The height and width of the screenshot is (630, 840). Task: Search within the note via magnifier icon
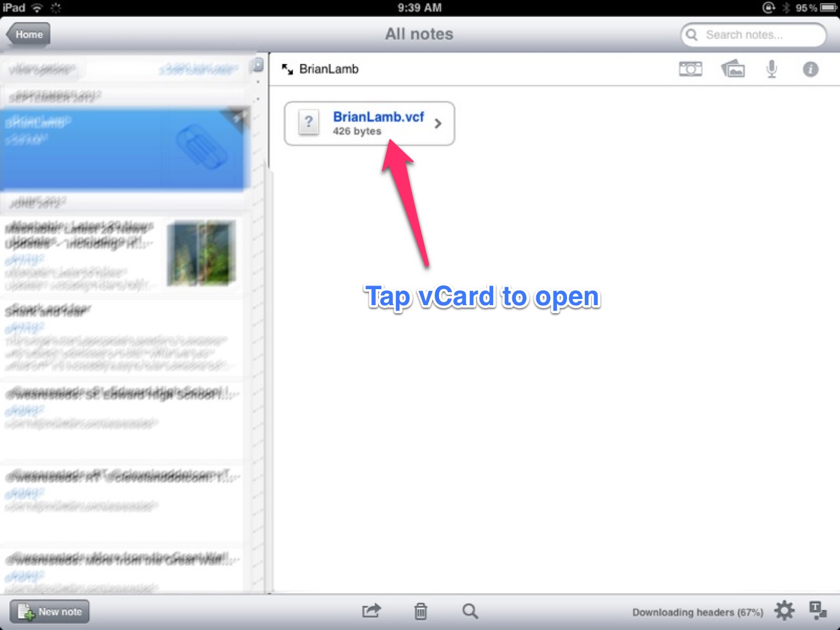click(470, 610)
